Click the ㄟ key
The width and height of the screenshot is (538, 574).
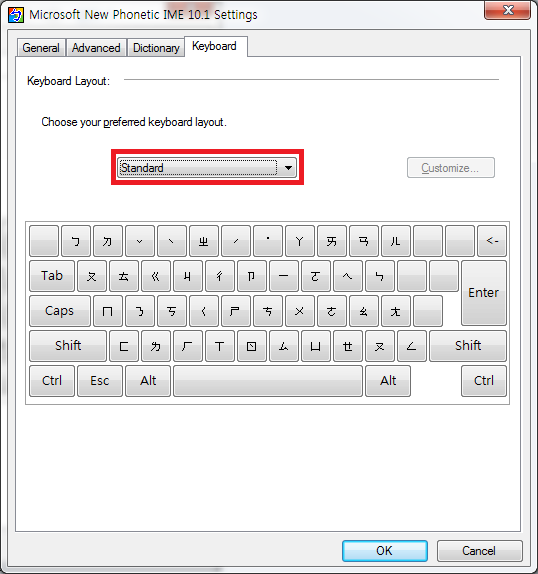click(348, 276)
